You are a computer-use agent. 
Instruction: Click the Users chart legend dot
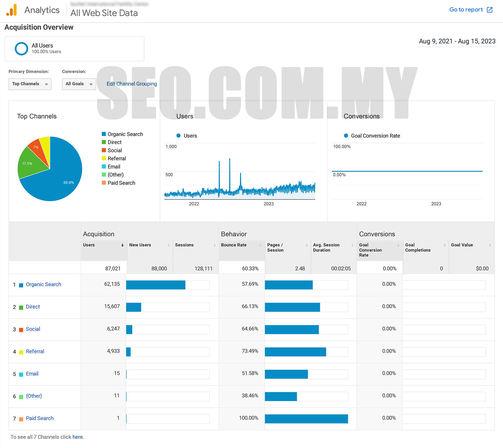(179, 136)
